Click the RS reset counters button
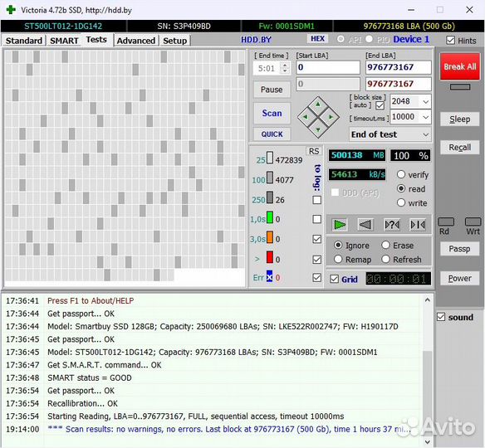 pos(314,151)
